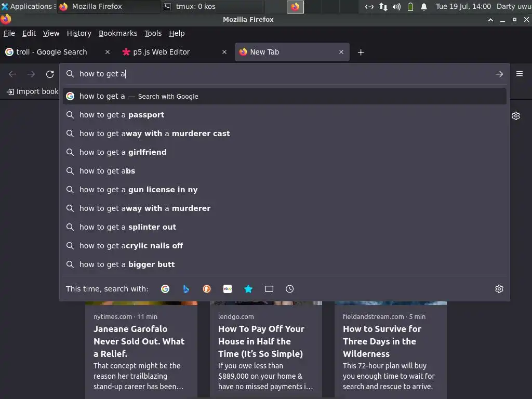Close the New Tab tab
The image size is (532, 399).
(341, 52)
